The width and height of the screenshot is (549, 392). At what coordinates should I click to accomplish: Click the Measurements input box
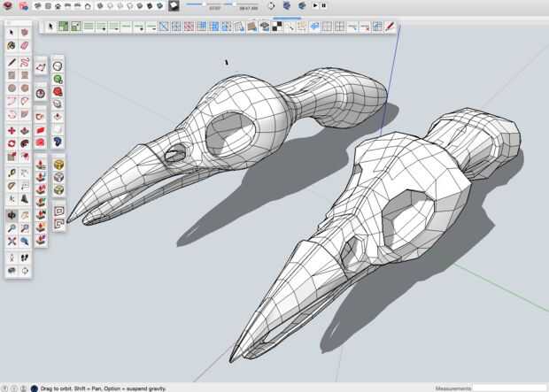511,388
